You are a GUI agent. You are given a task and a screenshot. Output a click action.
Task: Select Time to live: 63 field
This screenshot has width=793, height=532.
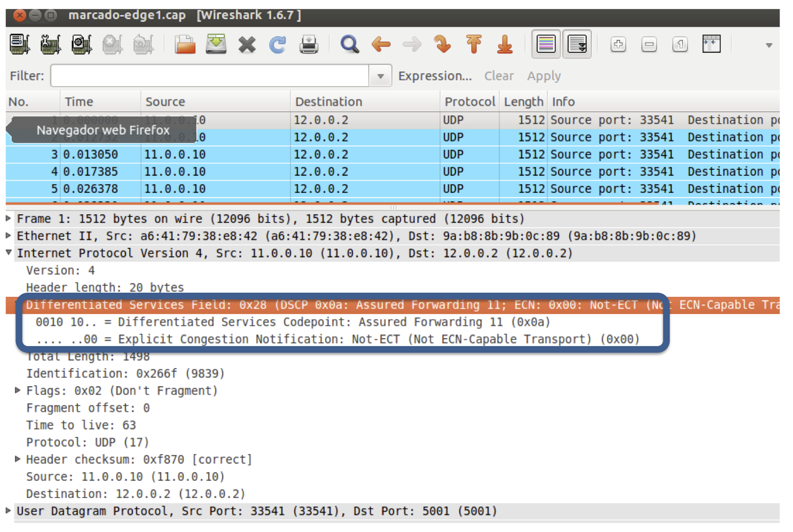[81, 425]
